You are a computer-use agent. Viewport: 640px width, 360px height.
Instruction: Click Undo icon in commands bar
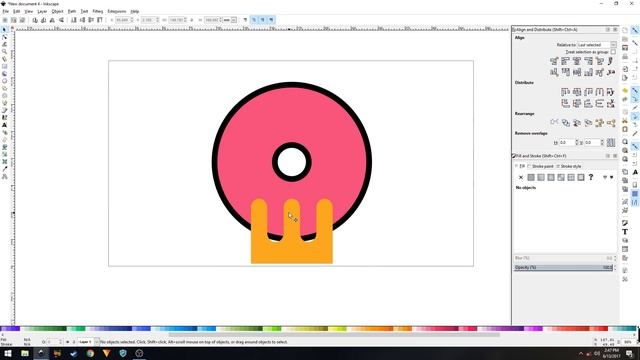pos(625,90)
